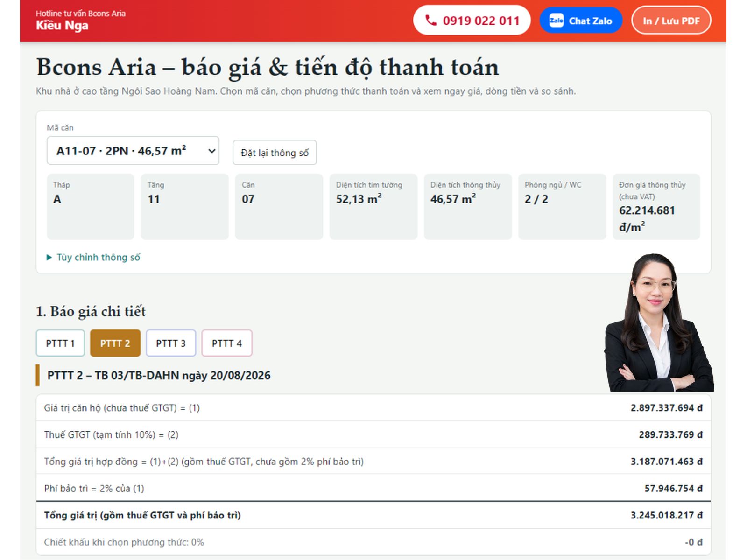Switch to the PTTT 1 tab
The width and height of the screenshot is (747, 560).
coord(60,343)
